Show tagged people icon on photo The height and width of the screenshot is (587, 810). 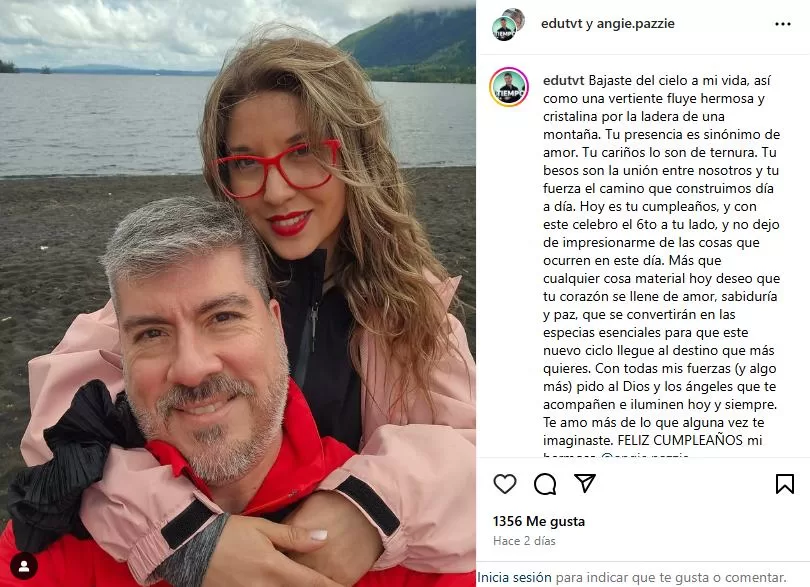(24, 566)
